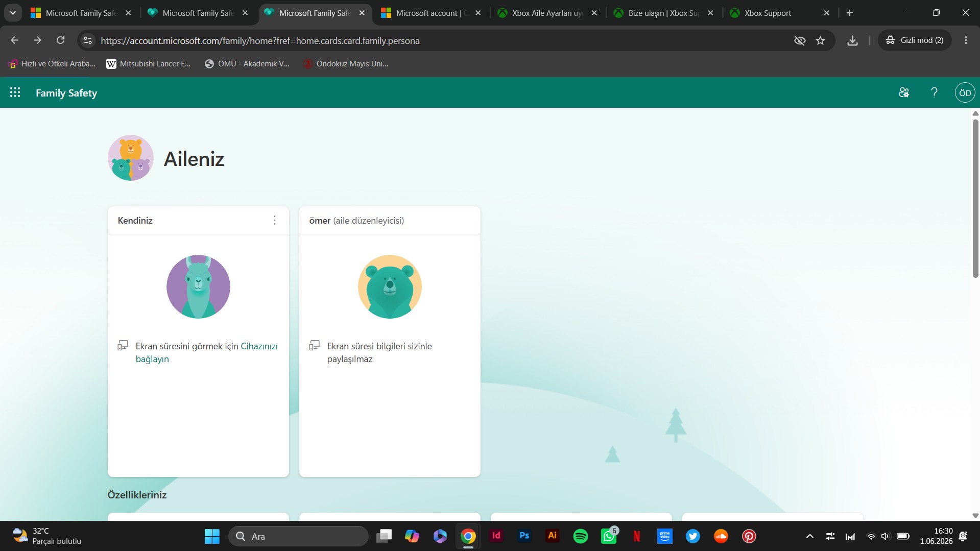Click the ömer (aile düzenleyicisi) card title

pyautogui.click(x=356, y=221)
